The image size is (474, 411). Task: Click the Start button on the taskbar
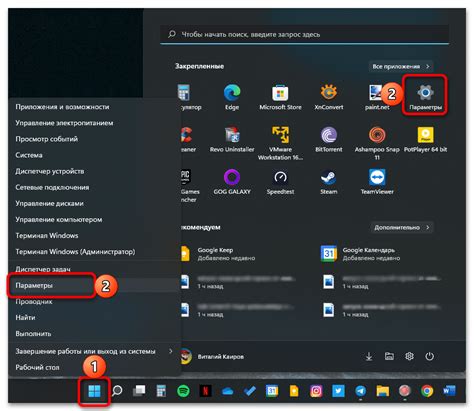point(94,391)
